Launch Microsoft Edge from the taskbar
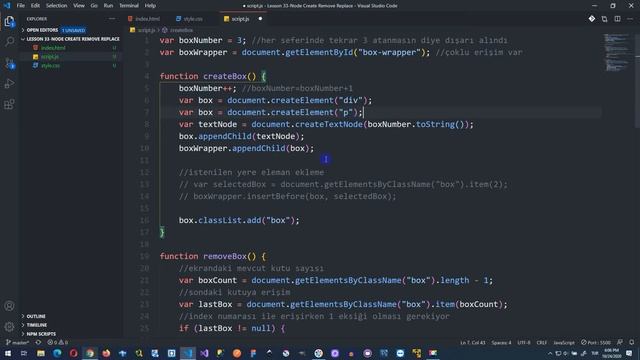640x360 pixels. [x=57, y=353]
